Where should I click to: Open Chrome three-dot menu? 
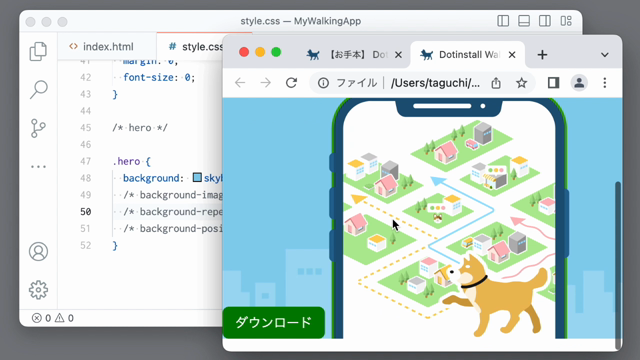pyautogui.click(x=605, y=83)
